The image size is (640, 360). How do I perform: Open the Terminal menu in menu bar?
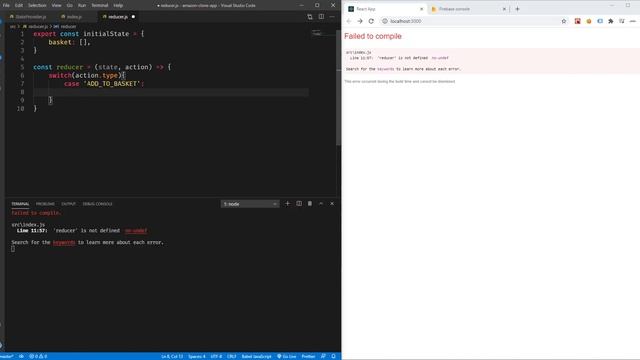pyautogui.click(x=100, y=5)
